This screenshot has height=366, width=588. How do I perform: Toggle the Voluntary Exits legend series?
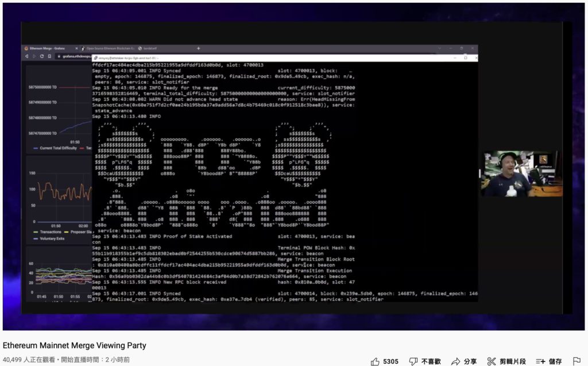pyautogui.click(x=49, y=239)
